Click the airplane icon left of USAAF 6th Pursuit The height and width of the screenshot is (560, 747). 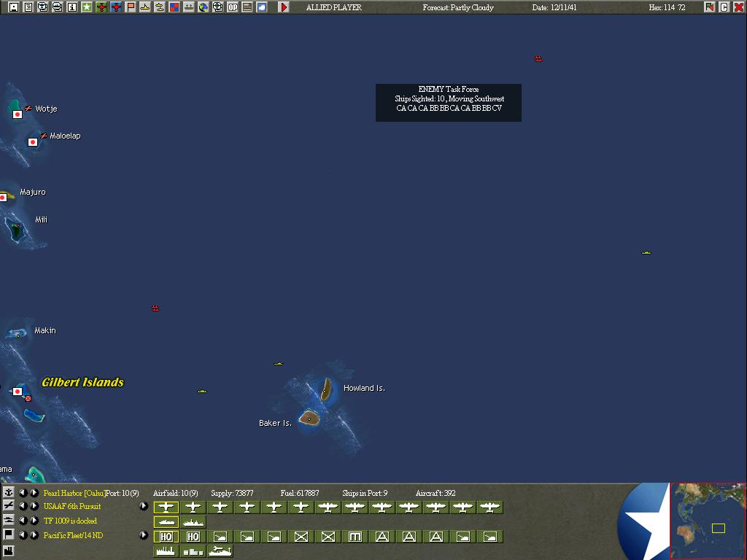coord(9,506)
